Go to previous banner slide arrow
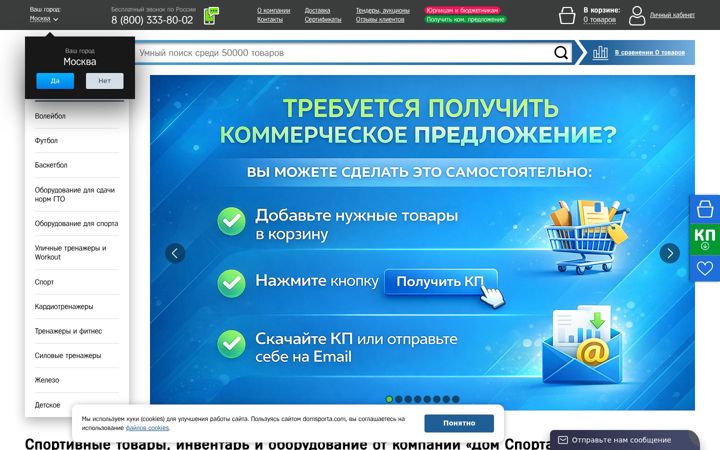Screen dimensions: 720x450 pyautogui.click(x=175, y=253)
